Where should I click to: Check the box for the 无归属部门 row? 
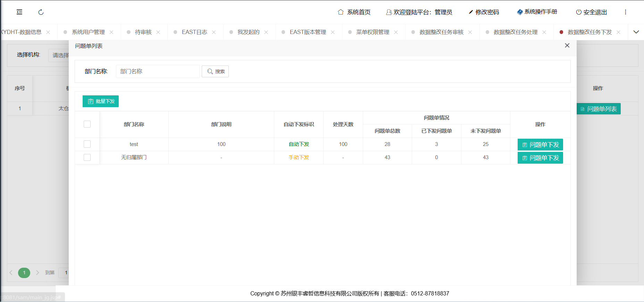pos(87,157)
